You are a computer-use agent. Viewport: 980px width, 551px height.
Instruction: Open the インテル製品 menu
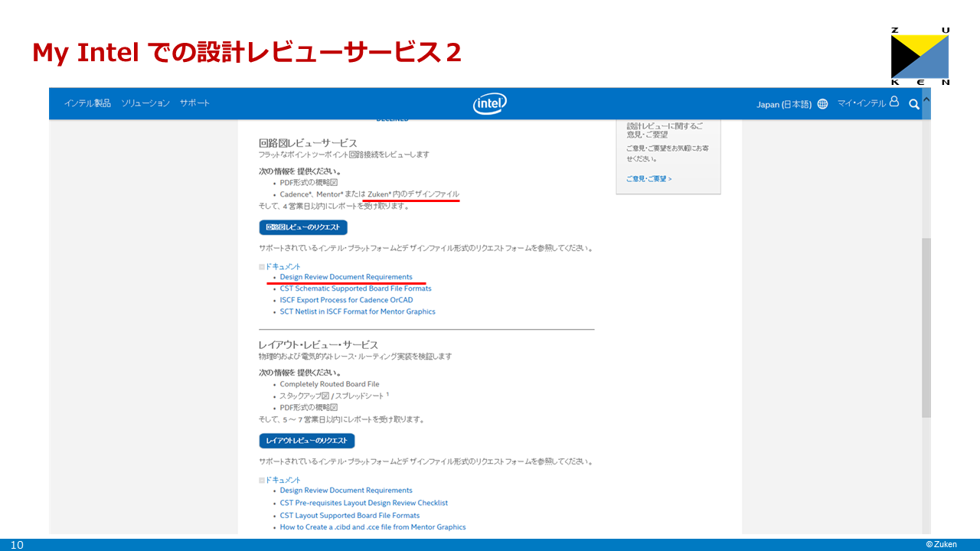tap(87, 103)
